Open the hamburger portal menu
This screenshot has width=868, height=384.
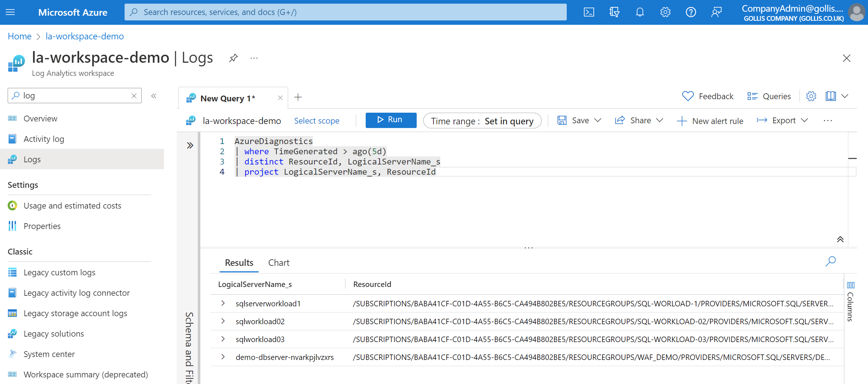[10, 12]
